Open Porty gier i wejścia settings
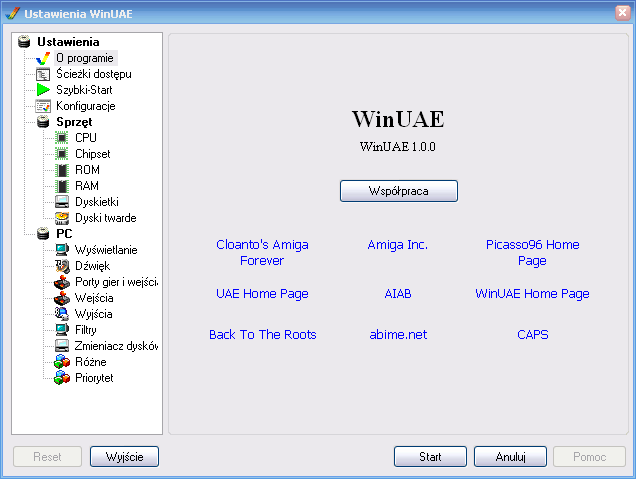 coord(116,282)
